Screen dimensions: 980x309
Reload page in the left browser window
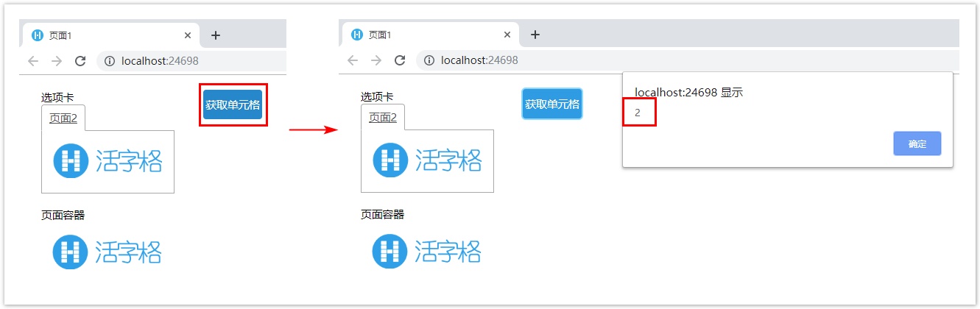point(81,61)
